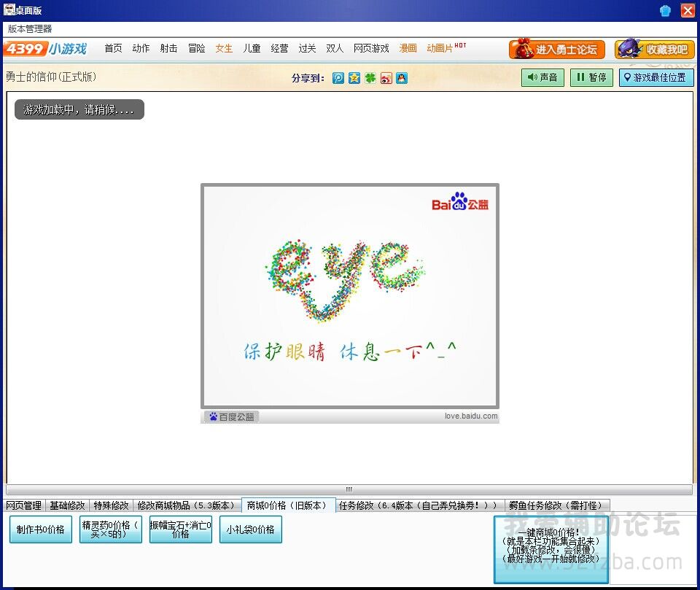Click the 进入勇士论坛 button

click(557, 50)
